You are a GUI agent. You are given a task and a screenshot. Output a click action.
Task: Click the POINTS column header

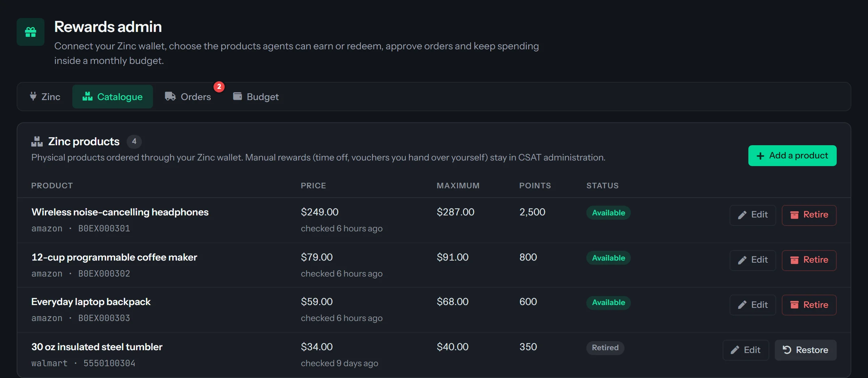(535, 186)
